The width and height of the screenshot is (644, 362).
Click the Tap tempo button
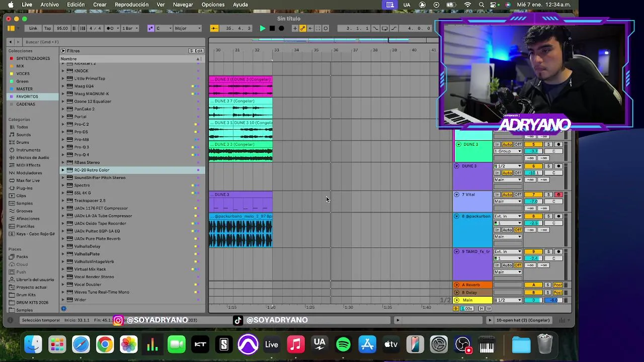pos(48,28)
